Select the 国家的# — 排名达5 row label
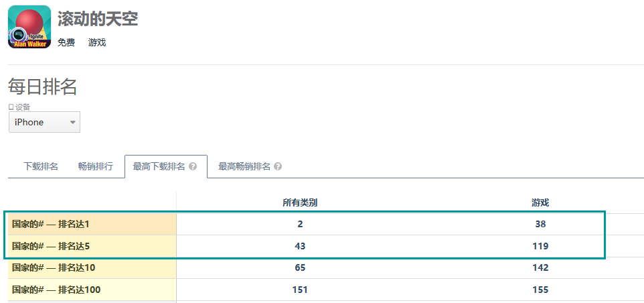The image size is (644, 303). point(50,246)
